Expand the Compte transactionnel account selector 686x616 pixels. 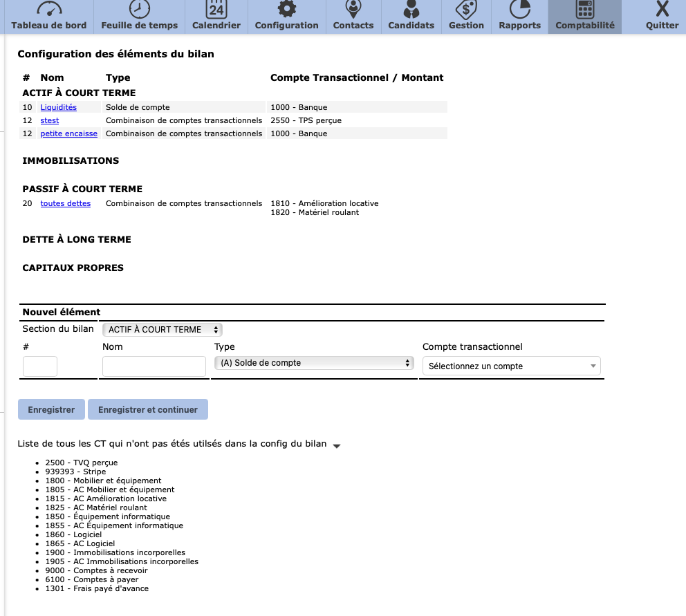(511, 366)
